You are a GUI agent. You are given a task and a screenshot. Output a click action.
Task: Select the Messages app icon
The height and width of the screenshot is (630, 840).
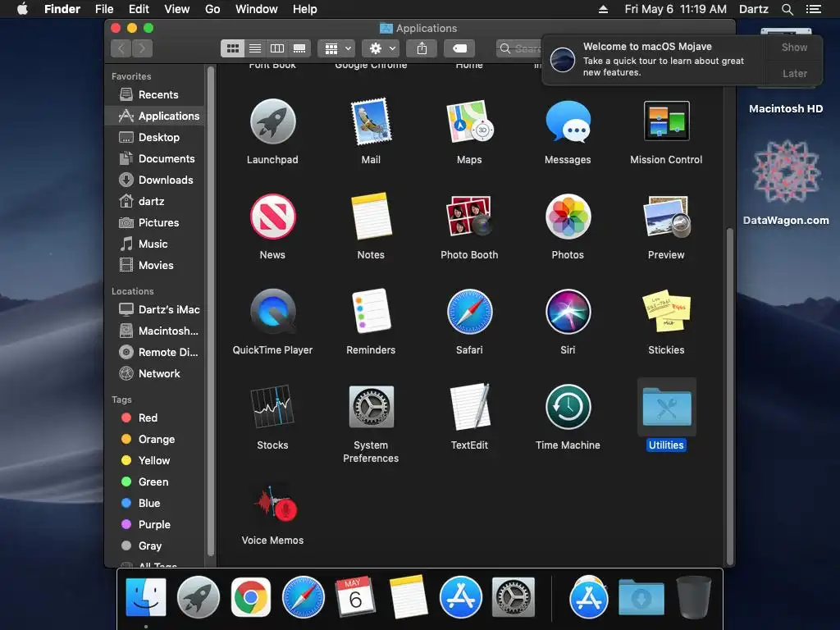click(x=568, y=121)
